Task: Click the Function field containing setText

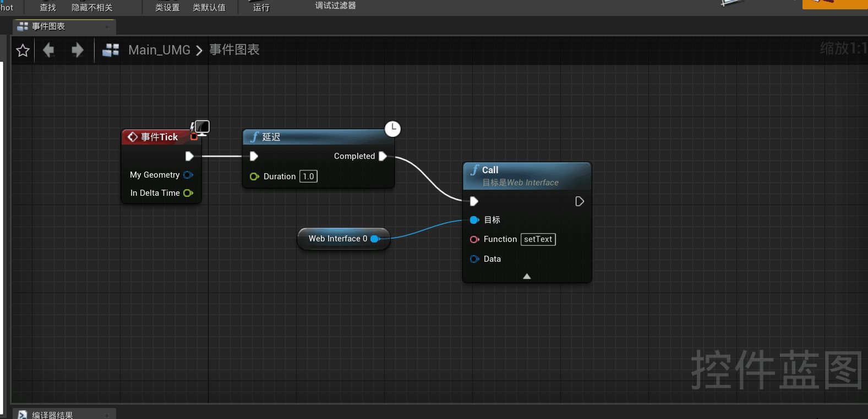Action: point(538,239)
